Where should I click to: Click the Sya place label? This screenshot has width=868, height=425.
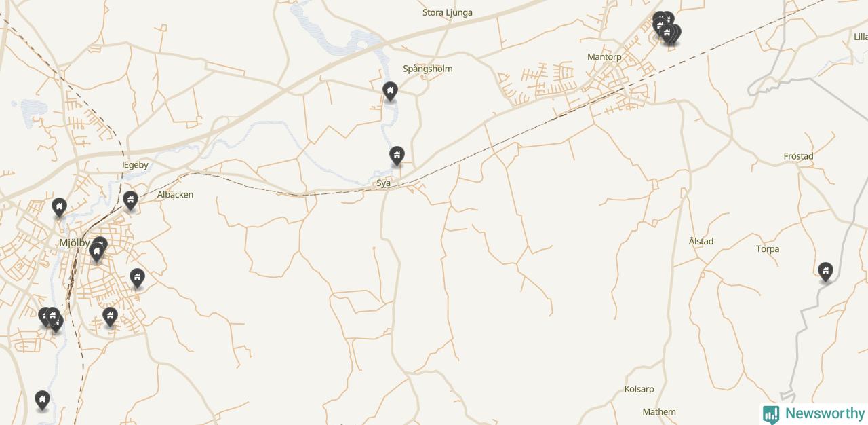point(384,183)
